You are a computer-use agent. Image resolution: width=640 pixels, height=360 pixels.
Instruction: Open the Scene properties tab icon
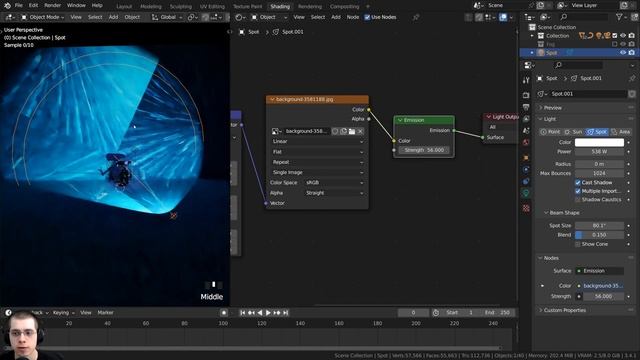(526, 131)
